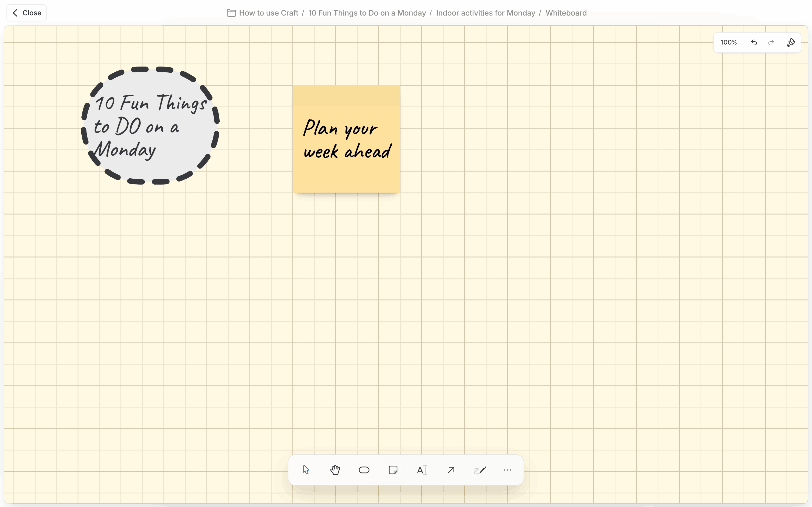Navigate to Indoor activities for Monday breadcrumb

coord(485,13)
